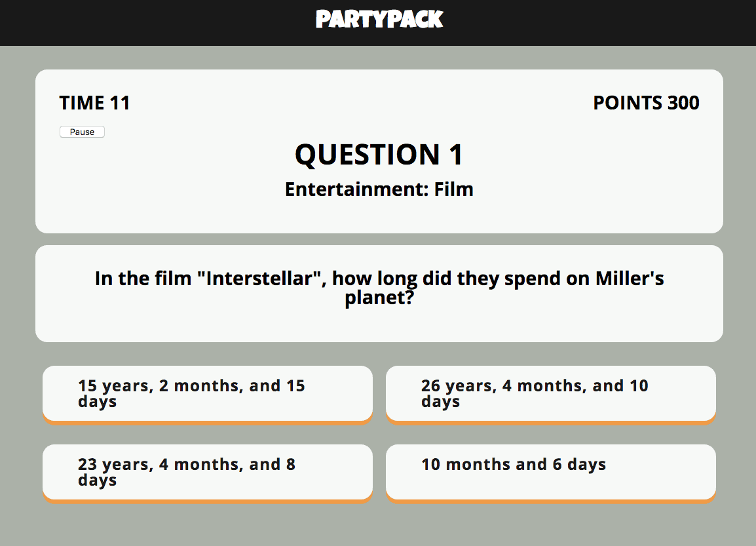
Task: Click the TIME 11 counter label
Action: pyautogui.click(x=94, y=102)
